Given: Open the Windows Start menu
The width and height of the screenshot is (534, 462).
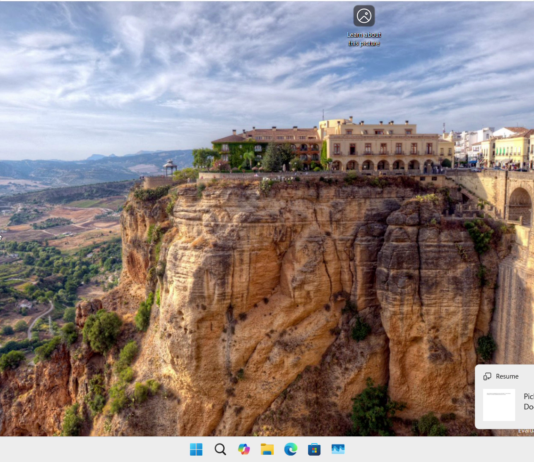Looking at the screenshot, I should (196, 449).
